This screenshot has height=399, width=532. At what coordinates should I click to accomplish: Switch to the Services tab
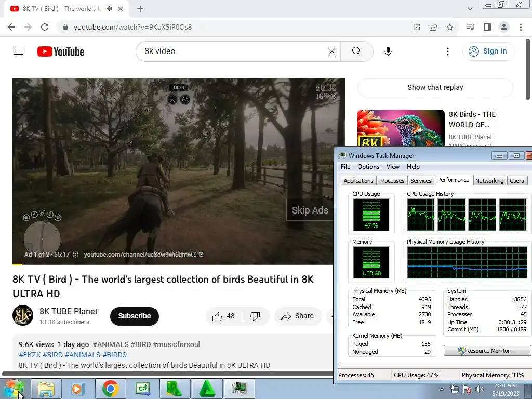pyautogui.click(x=421, y=181)
